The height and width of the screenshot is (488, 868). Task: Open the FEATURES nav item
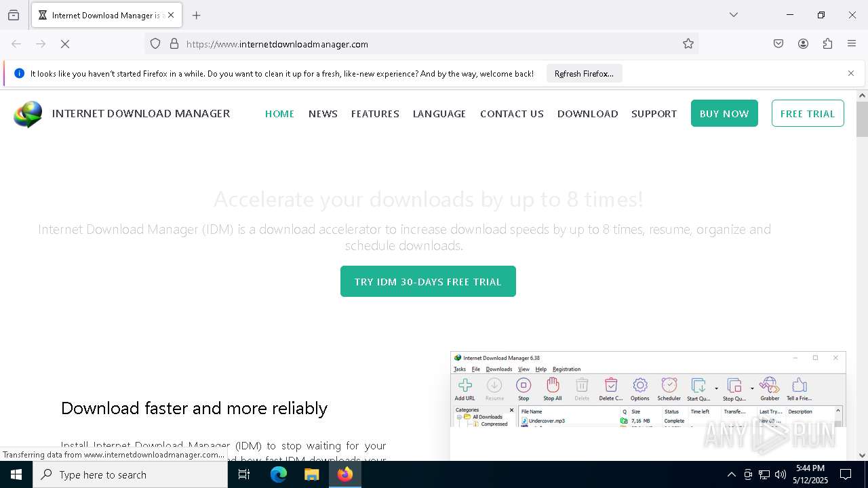tap(375, 114)
